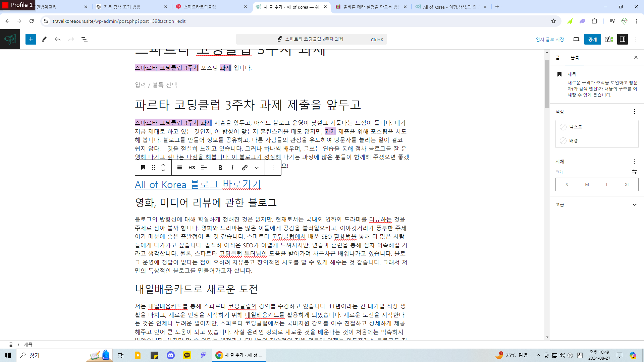Open a new browser tab
The height and width of the screenshot is (362, 644).
(x=497, y=7)
